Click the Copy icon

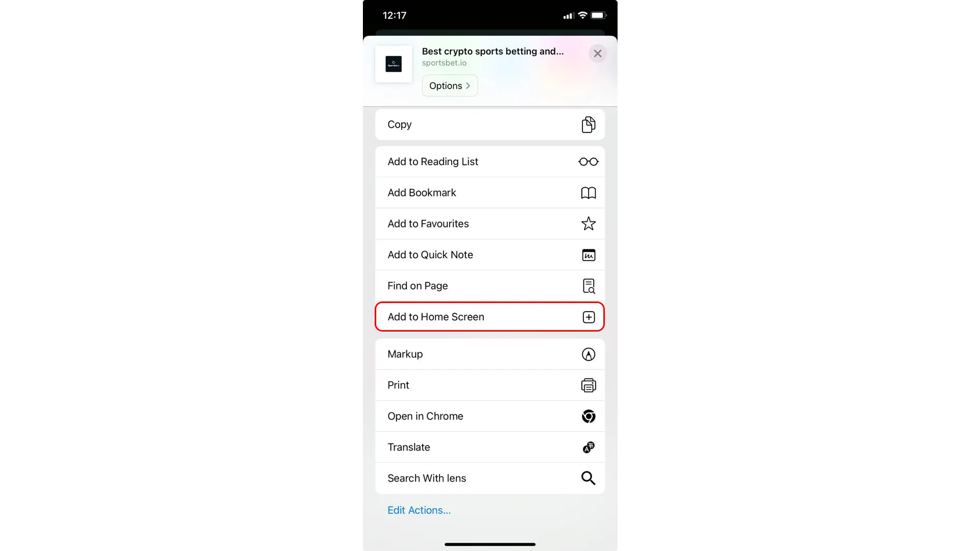pos(589,124)
